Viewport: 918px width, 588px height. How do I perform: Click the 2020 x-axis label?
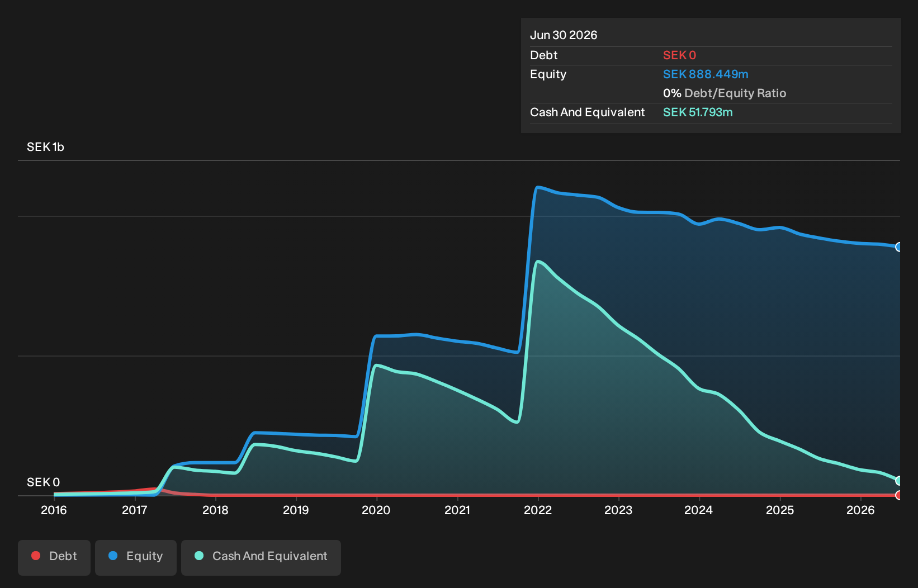pos(376,510)
